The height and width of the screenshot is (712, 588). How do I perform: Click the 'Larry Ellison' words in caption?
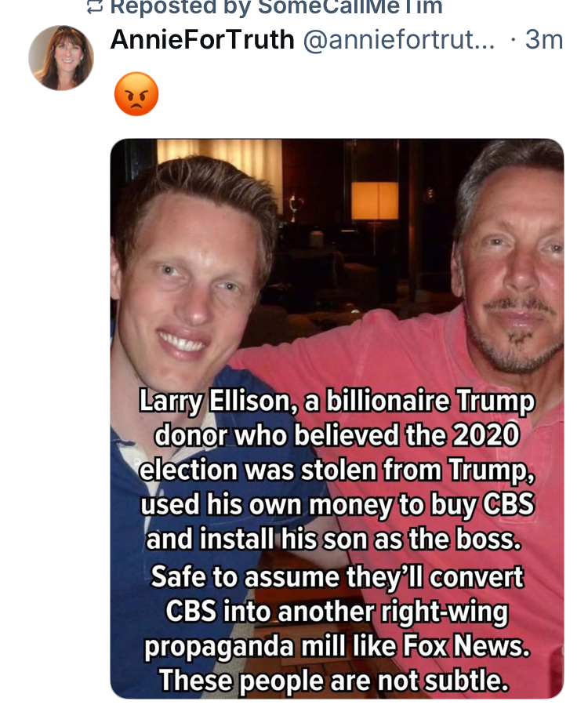click(215, 401)
